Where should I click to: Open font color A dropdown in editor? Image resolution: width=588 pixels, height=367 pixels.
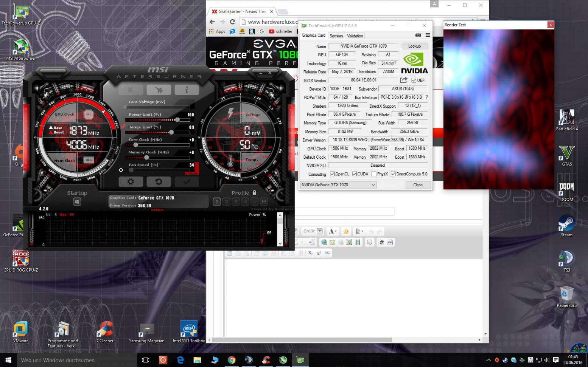(x=333, y=231)
